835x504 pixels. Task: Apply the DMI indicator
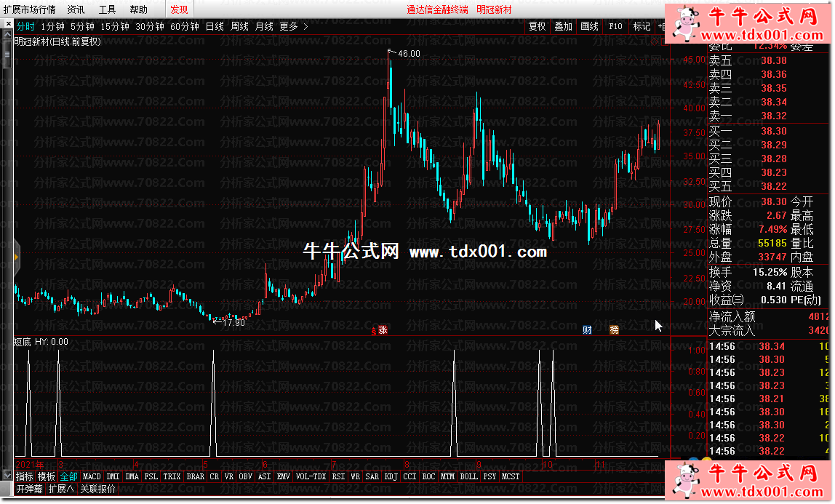(x=113, y=476)
